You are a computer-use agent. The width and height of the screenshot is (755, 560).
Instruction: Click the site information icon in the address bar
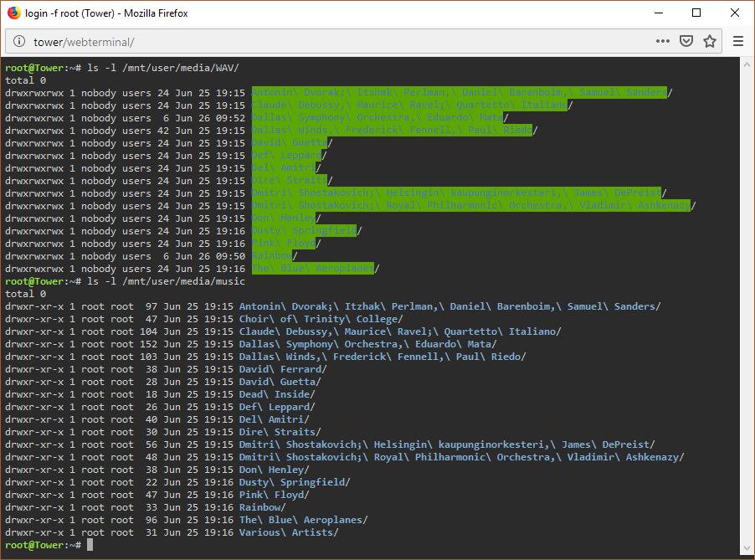point(19,41)
